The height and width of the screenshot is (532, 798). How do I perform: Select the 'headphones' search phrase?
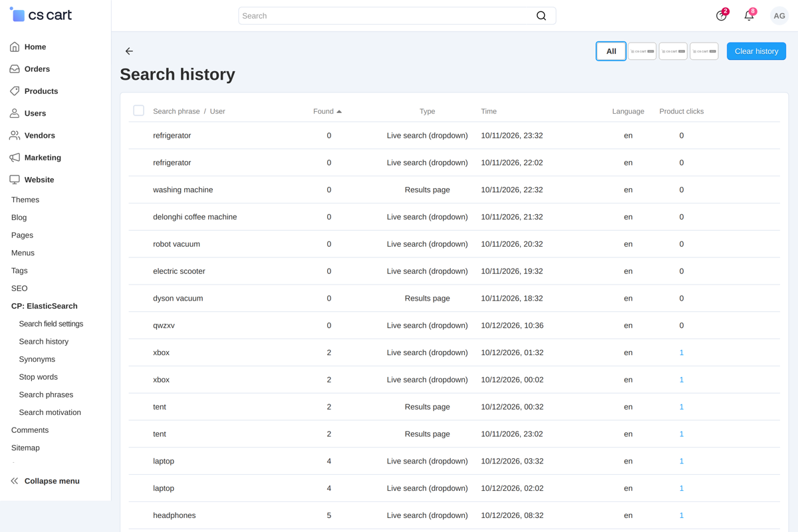174,515
